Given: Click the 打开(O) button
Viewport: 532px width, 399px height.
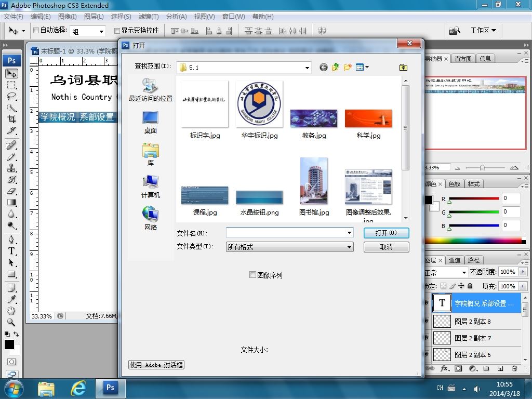Looking at the screenshot, I should (386, 233).
